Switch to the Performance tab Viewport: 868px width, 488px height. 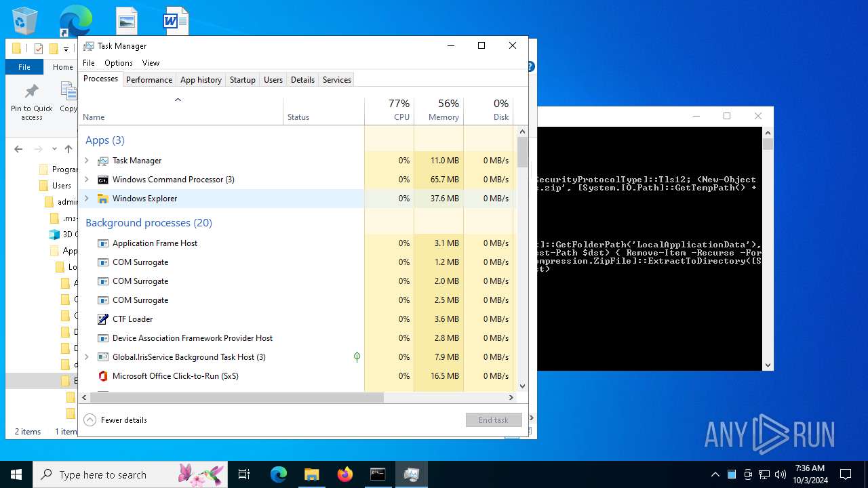pos(149,80)
